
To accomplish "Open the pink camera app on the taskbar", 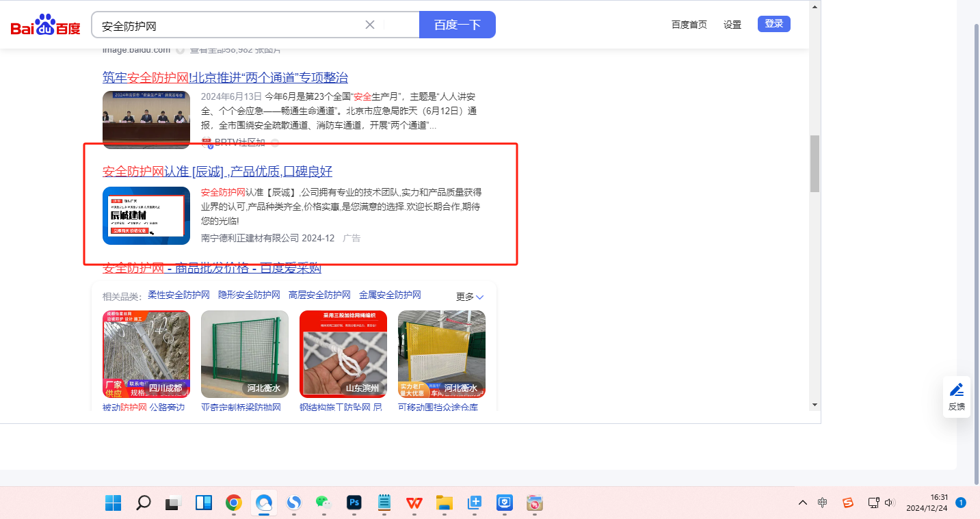I will tap(535, 503).
